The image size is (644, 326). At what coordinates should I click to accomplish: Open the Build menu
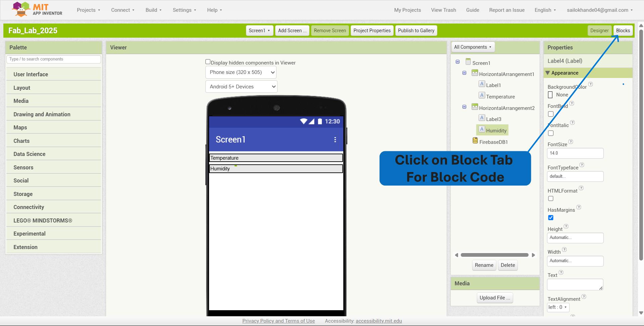(154, 10)
